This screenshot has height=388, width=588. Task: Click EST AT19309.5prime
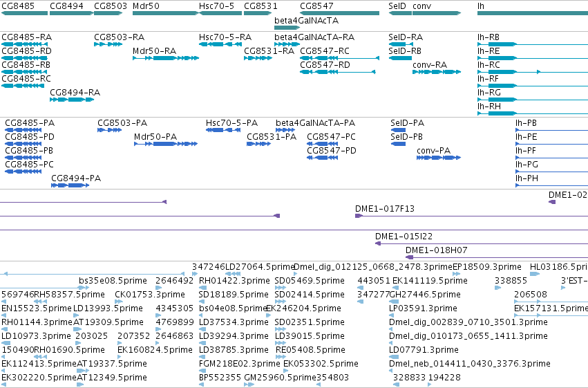[108, 322]
